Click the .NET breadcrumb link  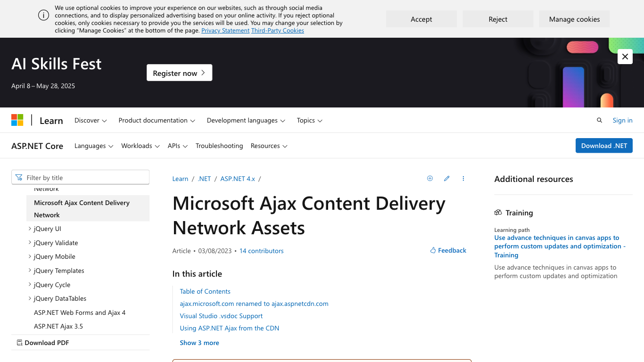[x=204, y=179]
